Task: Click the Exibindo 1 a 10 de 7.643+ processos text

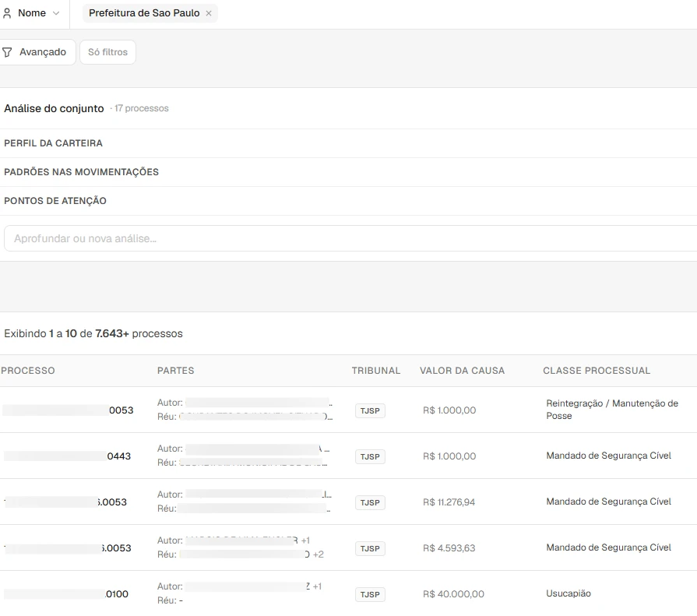Action: point(93,334)
